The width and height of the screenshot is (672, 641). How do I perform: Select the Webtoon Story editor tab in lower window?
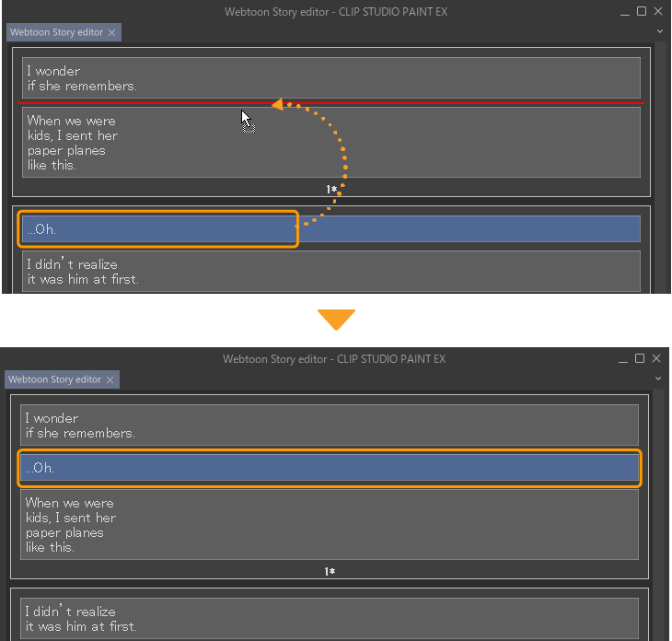pyautogui.click(x=54, y=379)
